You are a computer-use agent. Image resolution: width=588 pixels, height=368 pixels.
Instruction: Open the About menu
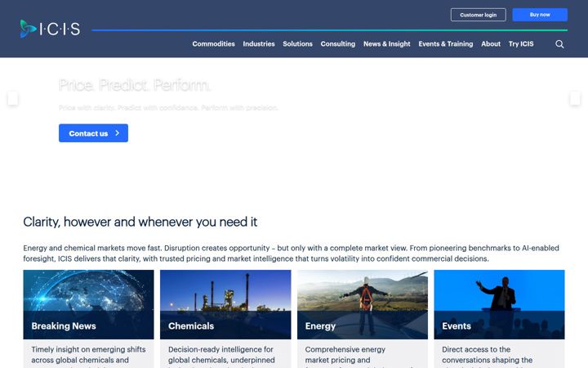pos(491,44)
